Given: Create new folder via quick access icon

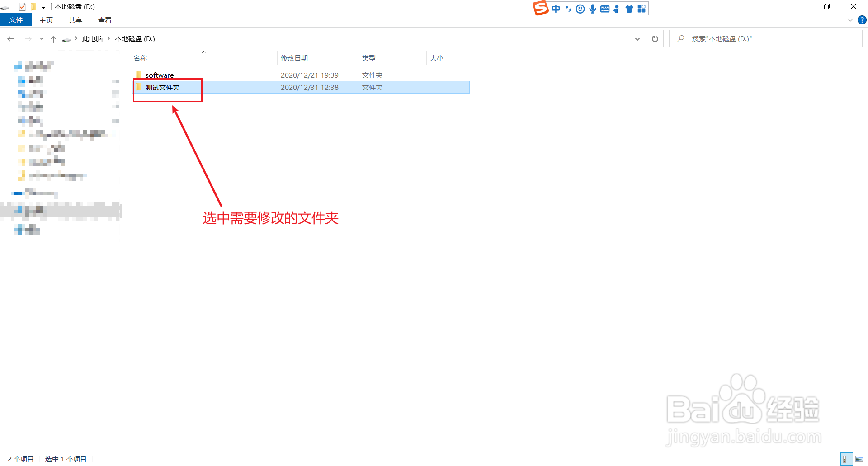Looking at the screenshot, I should tap(33, 7).
